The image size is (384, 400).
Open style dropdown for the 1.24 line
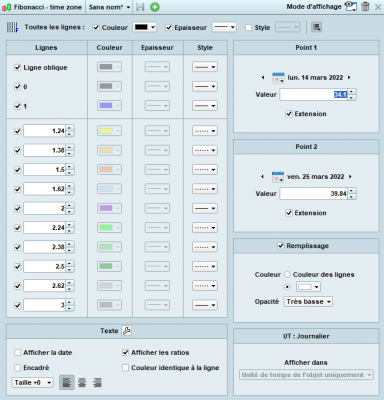coord(205,131)
